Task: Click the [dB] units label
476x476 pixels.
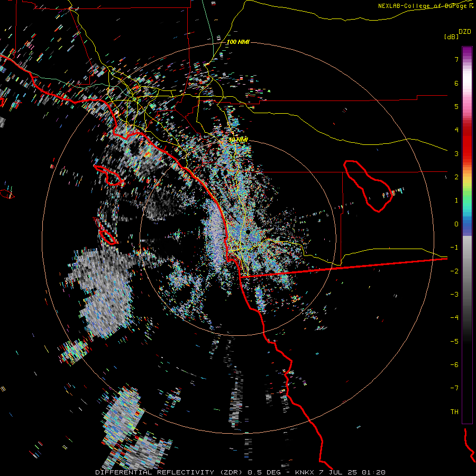Action: point(452,36)
